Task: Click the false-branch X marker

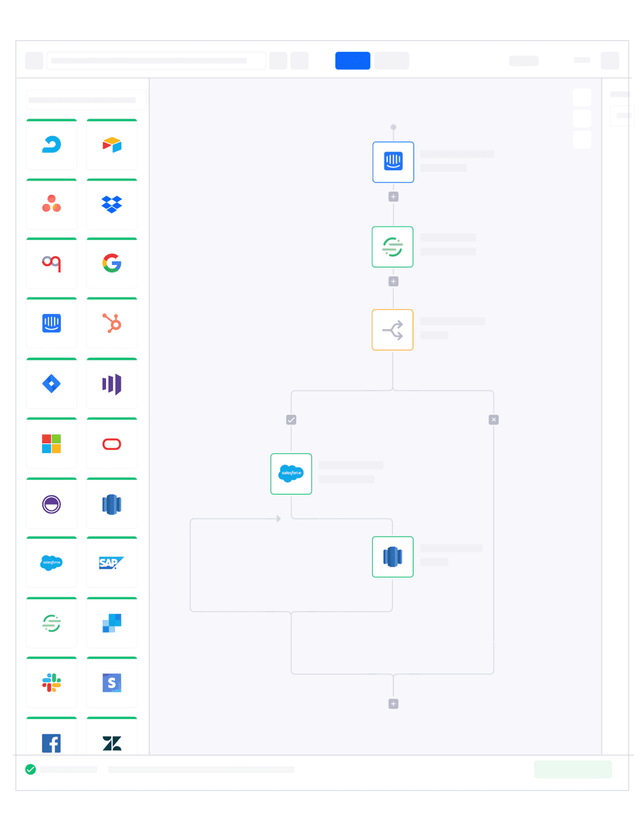Action: [494, 419]
